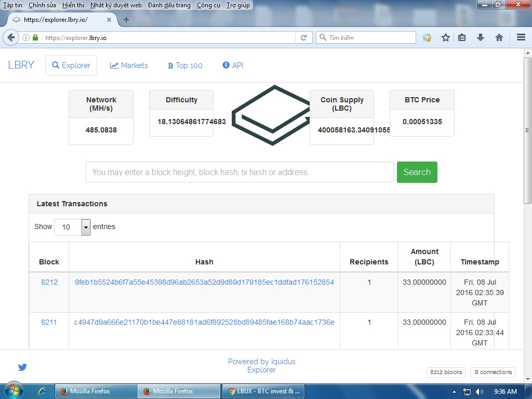Open a new tab with plus icon
532x399 pixels.
click(x=126, y=20)
